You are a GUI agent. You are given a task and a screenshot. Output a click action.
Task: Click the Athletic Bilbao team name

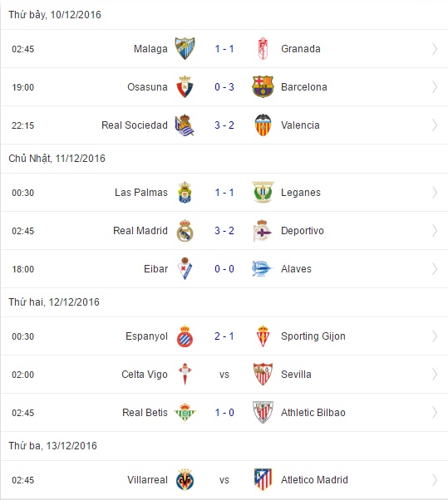tap(313, 413)
